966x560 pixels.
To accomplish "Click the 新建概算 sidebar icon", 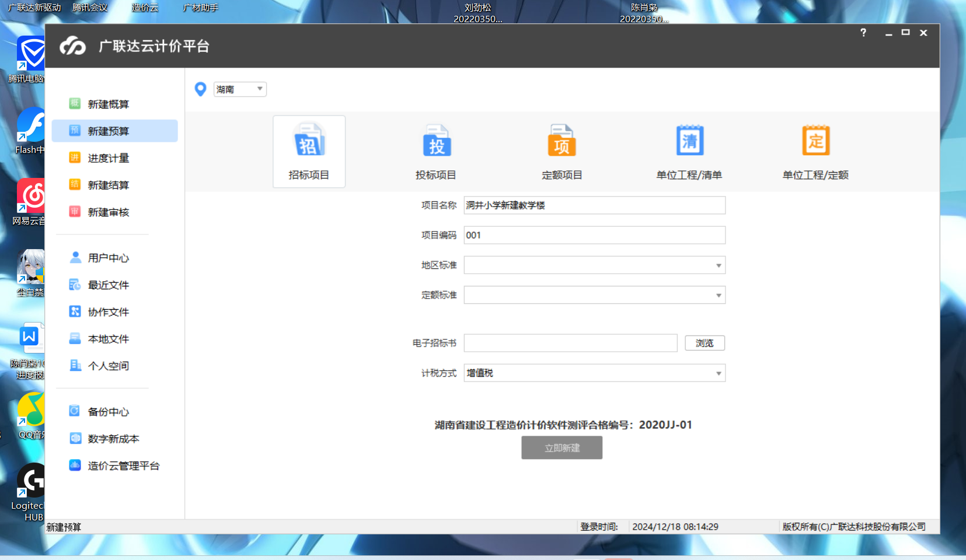I will coord(75,103).
